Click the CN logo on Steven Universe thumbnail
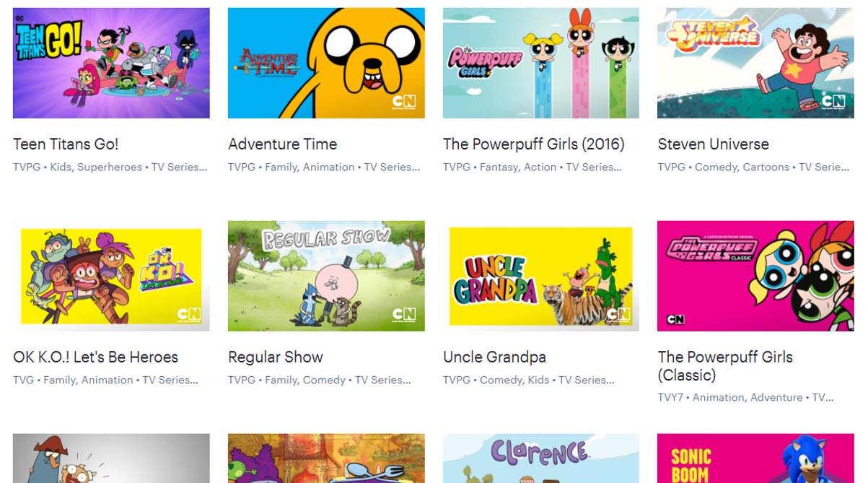This screenshot has height=483, width=868. click(x=833, y=101)
